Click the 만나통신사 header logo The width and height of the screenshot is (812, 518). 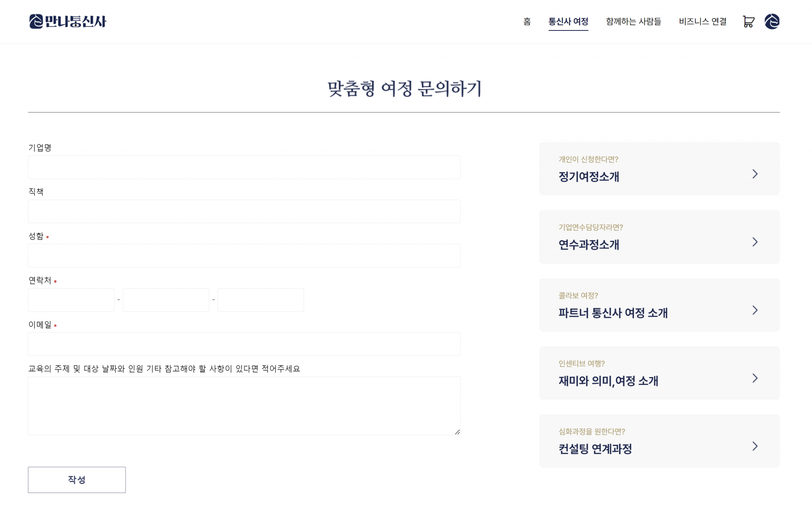coord(68,22)
